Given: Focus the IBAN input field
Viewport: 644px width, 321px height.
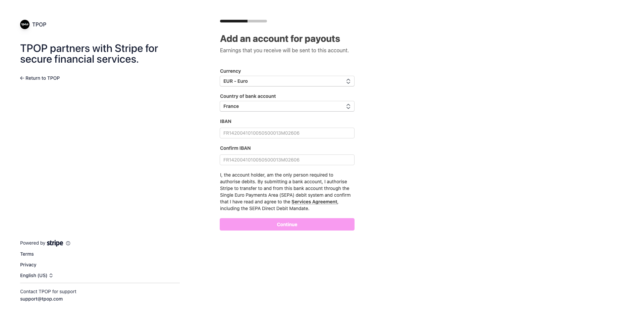Looking at the screenshot, I should pos(287,133).
